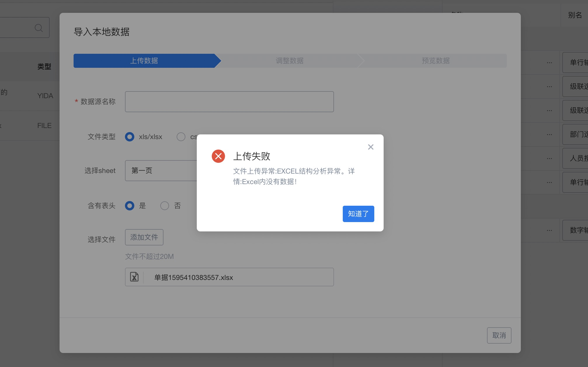The image size is (588, 367).
Task: Open the ellipsis menu beside 数字 field
Action: click(x=549, y=230)
